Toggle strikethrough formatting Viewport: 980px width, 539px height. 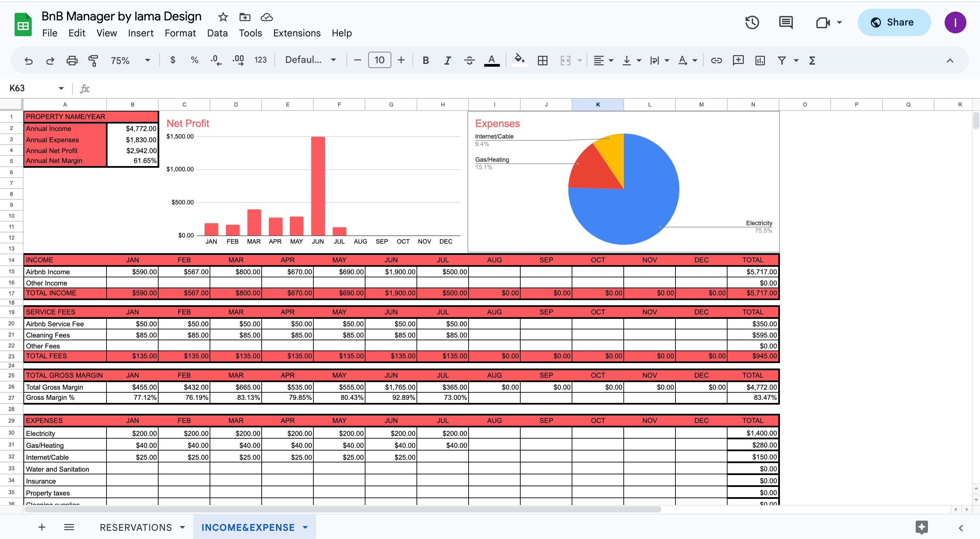coord(470,60)
